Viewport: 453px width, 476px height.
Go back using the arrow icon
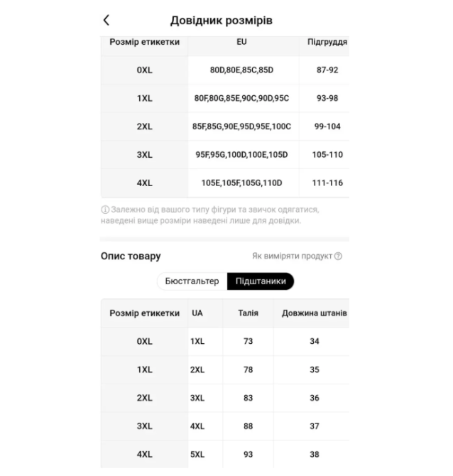point(107,21)
